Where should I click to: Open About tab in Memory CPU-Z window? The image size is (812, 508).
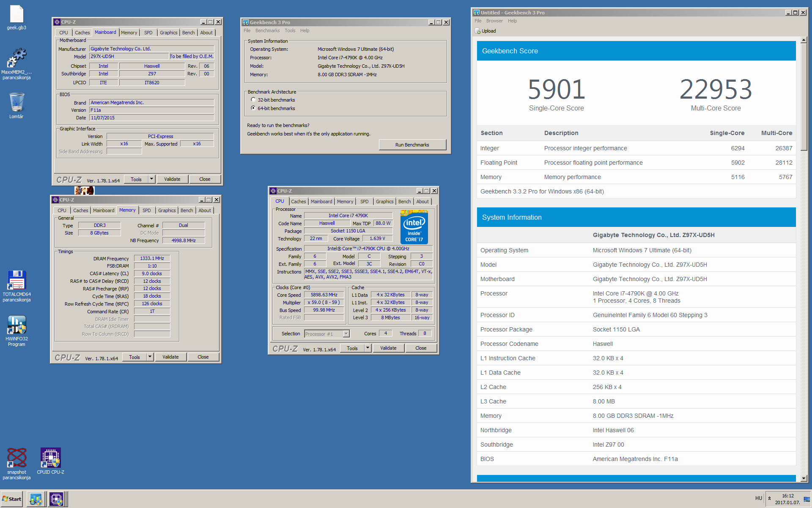(205, 210)
